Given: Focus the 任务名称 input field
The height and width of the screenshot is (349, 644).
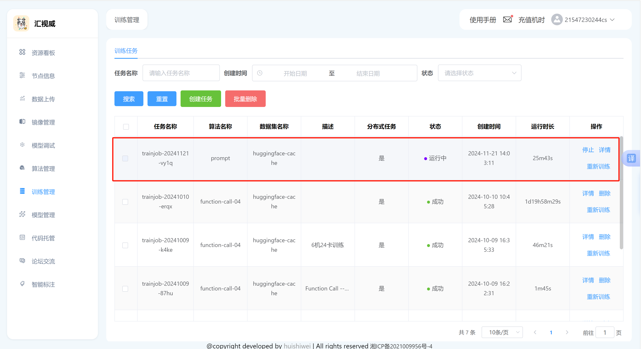Looking at the screenshot, I should pyautogui.click(x=181, y=73).
